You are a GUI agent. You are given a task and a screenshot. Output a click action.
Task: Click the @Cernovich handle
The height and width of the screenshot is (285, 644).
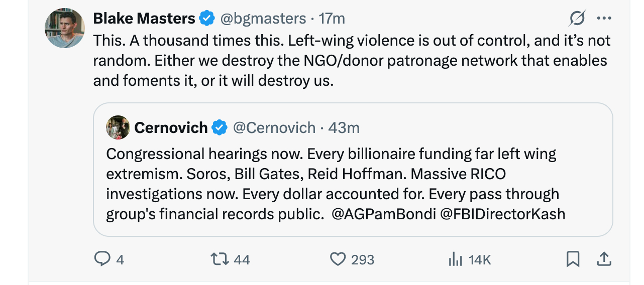click(x=274, y=128)
